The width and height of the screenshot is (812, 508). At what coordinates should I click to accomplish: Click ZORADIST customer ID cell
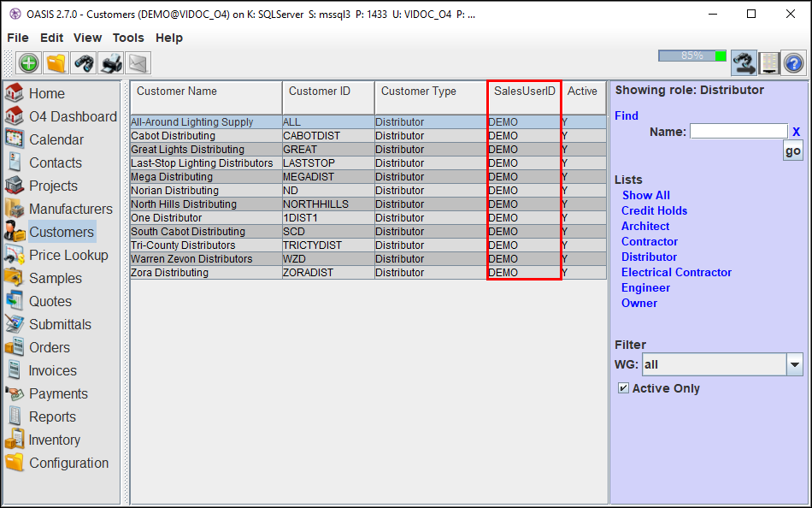coord(328,273)
